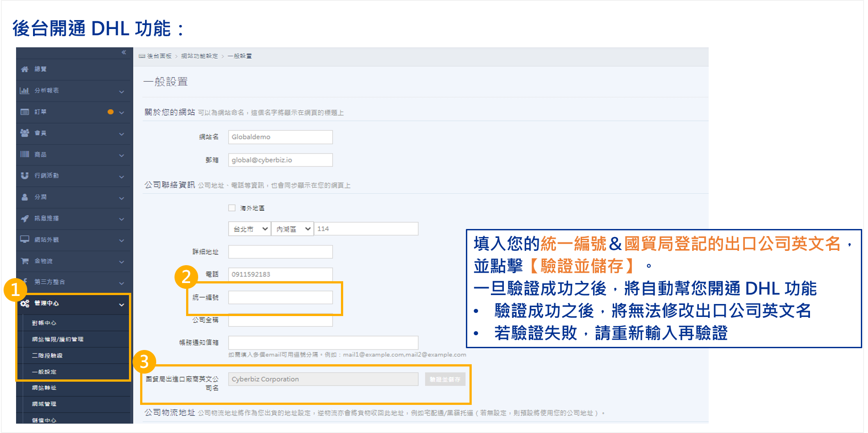Collapse the 管理中心 submenu chevron
The height and width of the screenshot is (433, 868).
121,304
